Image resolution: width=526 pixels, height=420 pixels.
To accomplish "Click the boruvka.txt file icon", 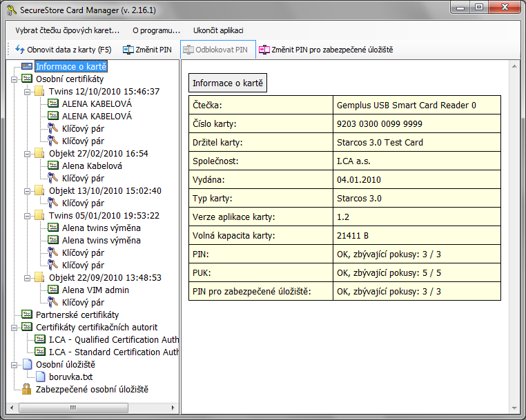I will tap(40, 377).
